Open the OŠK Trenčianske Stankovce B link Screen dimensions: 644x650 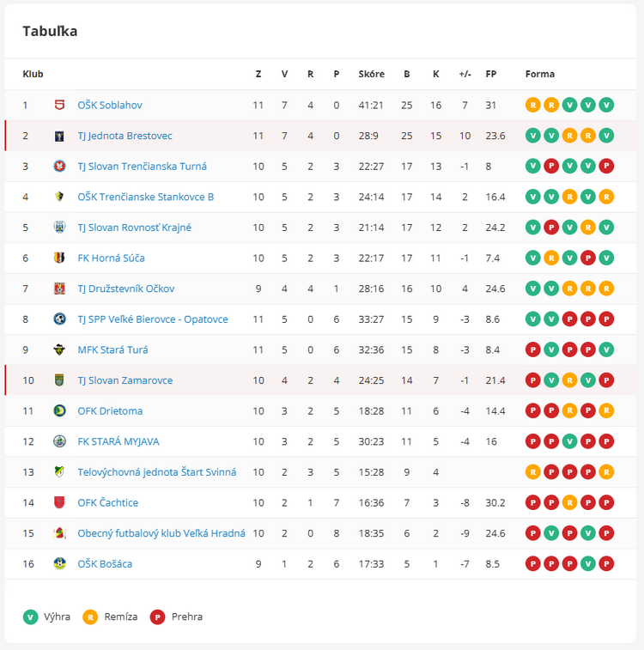click(x=145, y=197)
